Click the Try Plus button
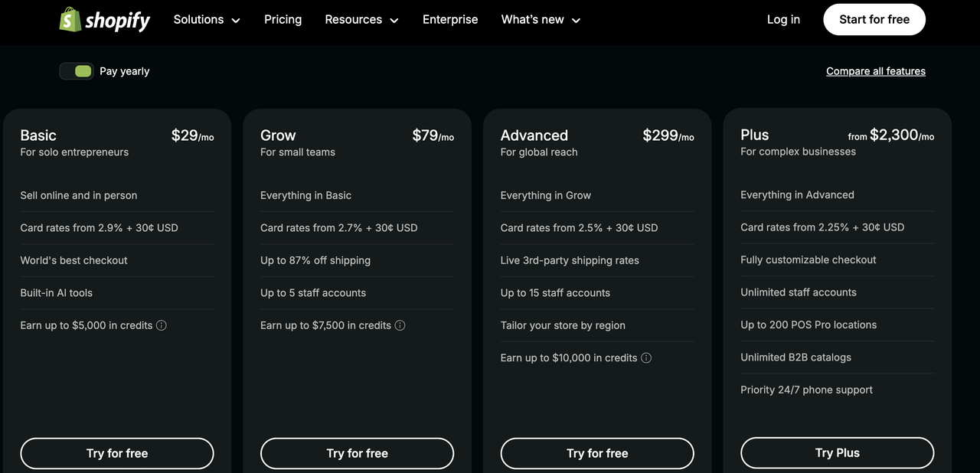The height and width of the screenshot is (473, 980). pos(837,453)
